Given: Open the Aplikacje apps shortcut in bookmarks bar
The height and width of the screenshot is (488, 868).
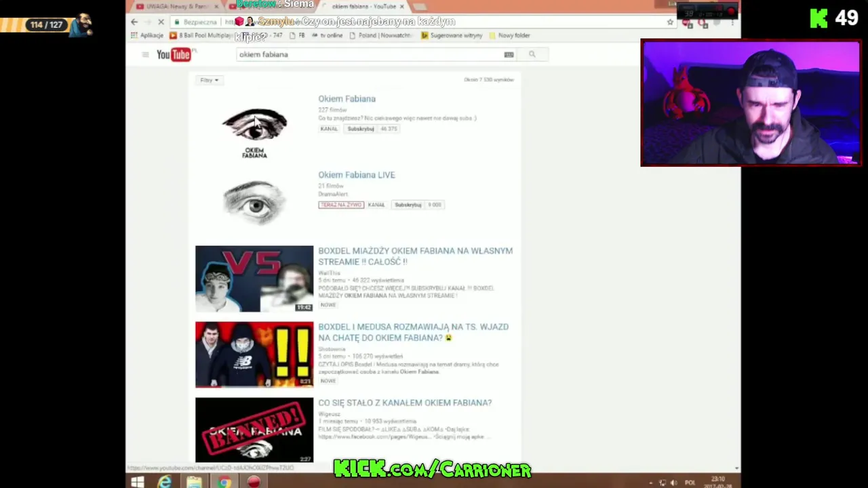Looking at the screenshot, I should 148,35.
